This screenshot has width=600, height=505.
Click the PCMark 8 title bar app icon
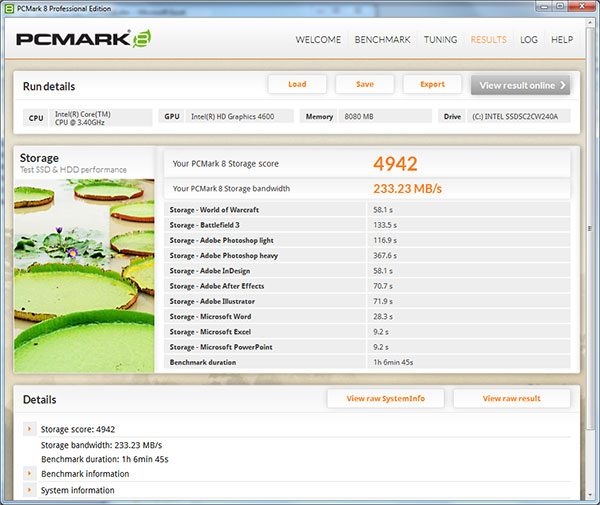10,8
